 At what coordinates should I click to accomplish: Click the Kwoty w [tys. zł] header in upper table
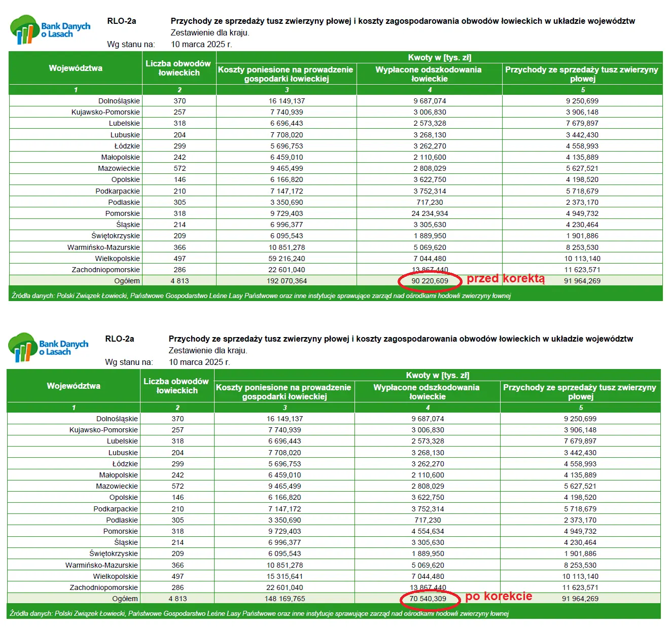[439, 57]
